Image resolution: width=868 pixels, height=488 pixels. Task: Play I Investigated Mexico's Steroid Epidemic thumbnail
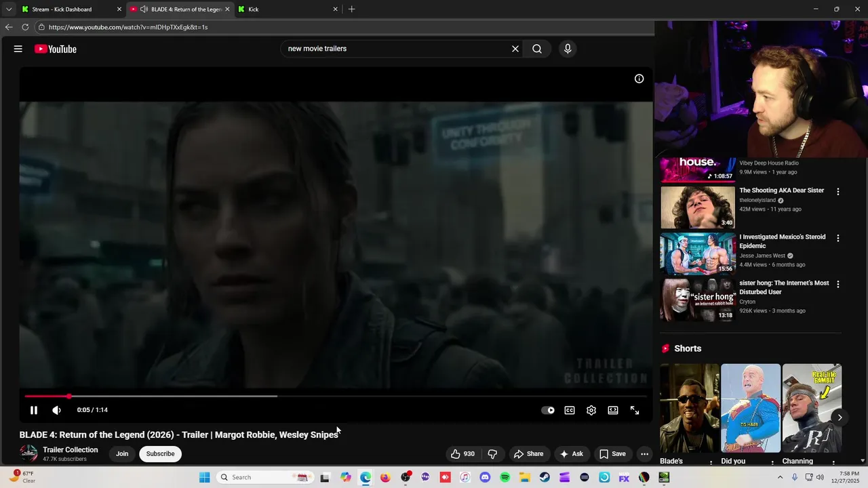[698, 253]
